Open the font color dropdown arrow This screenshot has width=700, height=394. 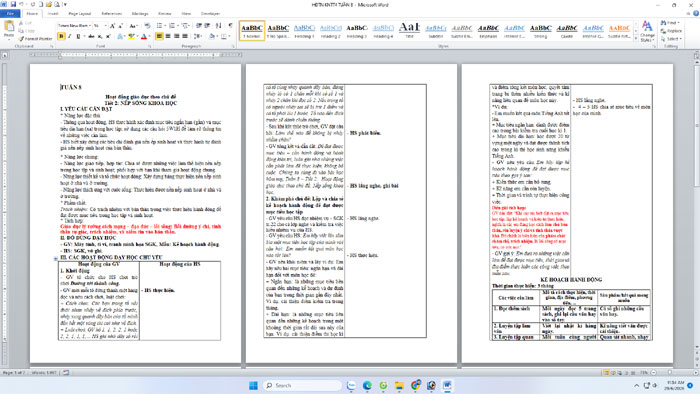click(x=149, y=37)
